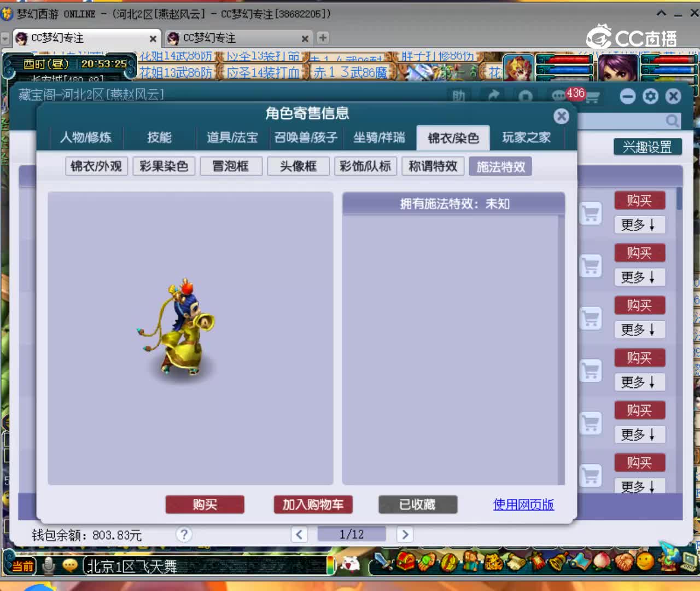
Task: Click the 当前 chat channel button
Action: point(22,566)
